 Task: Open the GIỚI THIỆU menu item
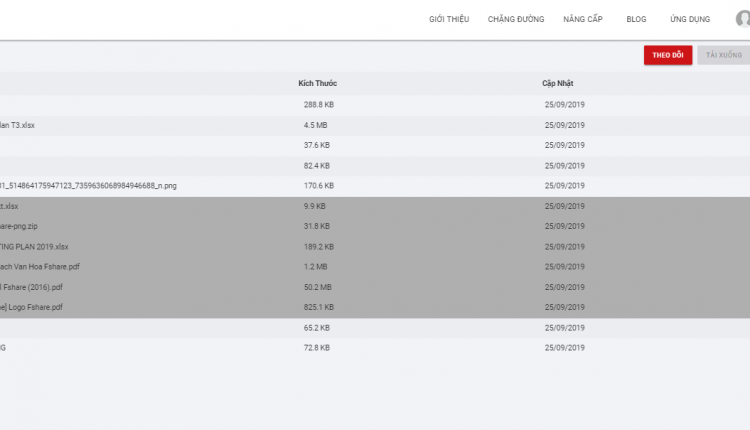[449, 19]
